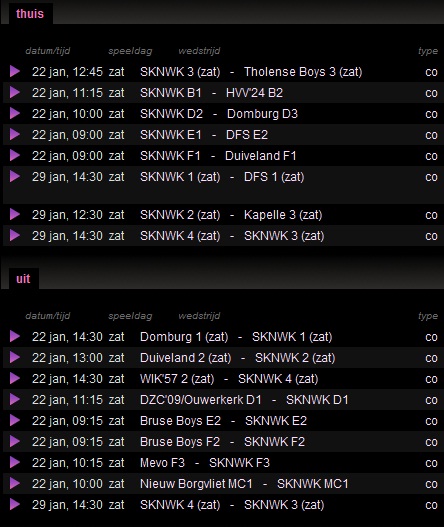Click arrow icon beside SKNWK 1 - DFS 1

click(x=15, y=176)
